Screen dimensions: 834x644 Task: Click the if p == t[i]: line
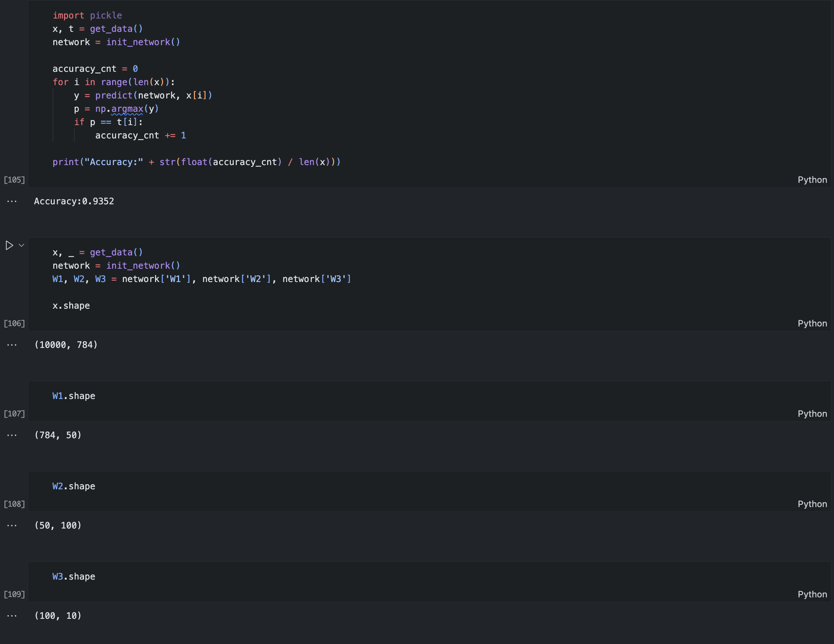(108, 122)
